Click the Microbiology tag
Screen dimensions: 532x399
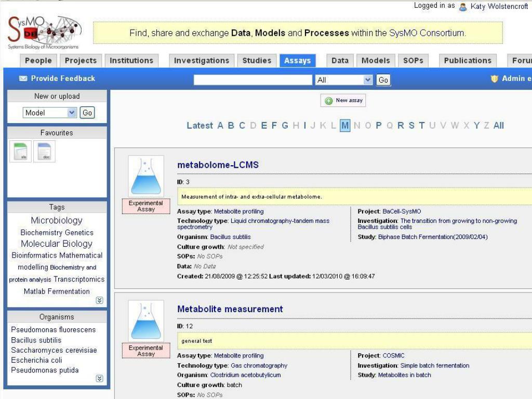pyautogui.click(x=57, y=220)
